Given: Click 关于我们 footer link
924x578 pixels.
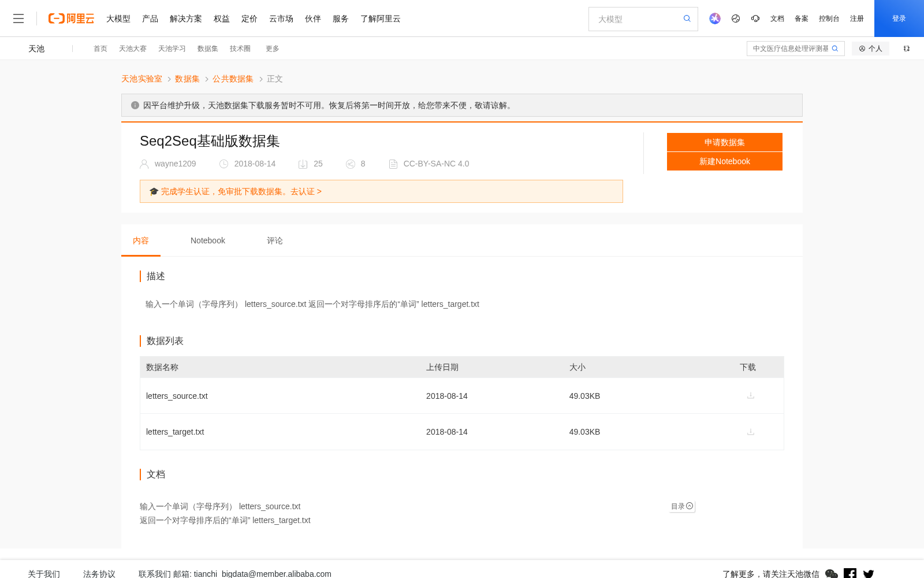Looking at the screenshot, I should click(44, 574).
